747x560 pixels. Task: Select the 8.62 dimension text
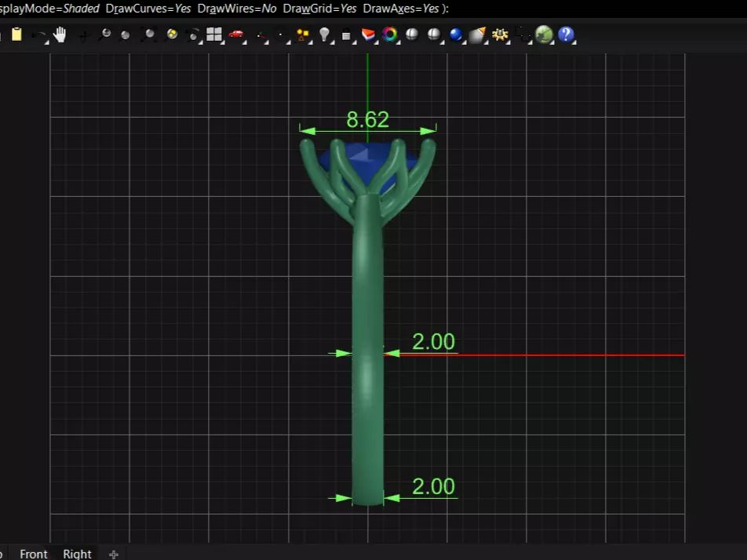(368, 119)
